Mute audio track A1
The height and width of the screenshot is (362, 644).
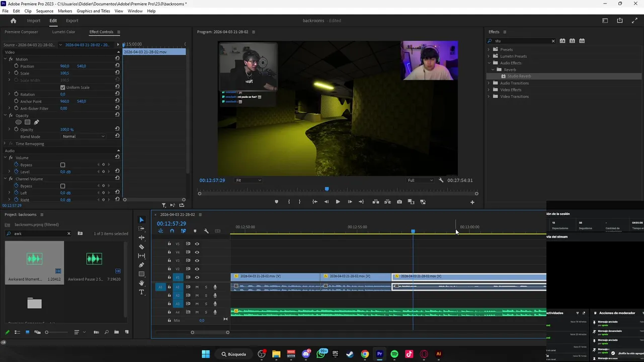[197, 287]
